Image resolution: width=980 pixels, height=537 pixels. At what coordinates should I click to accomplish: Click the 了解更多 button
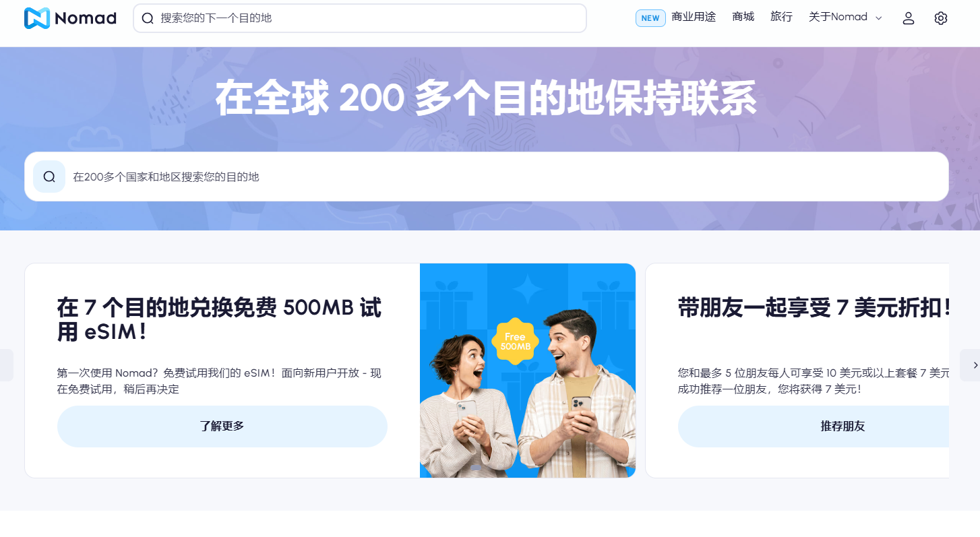click(222, 427)
